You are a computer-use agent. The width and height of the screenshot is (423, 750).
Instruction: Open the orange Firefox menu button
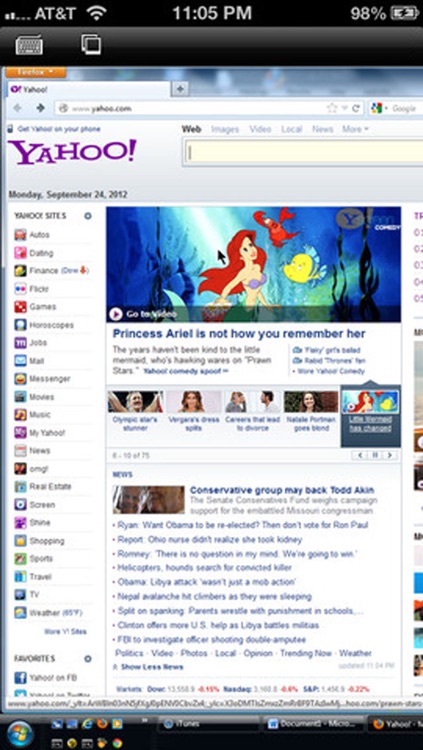click(34, 73)
